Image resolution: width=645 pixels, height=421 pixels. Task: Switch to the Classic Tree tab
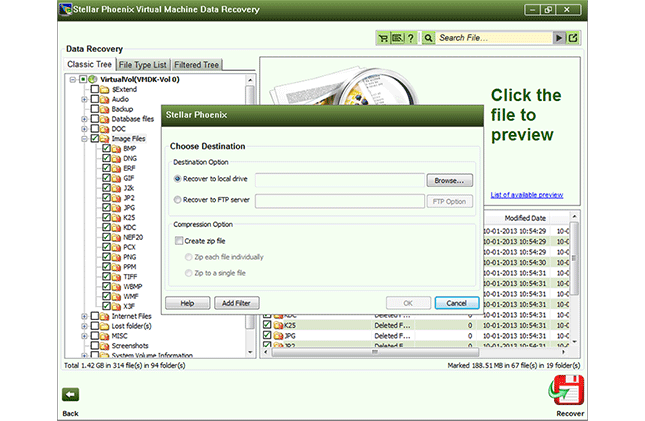tap(89, 64)
